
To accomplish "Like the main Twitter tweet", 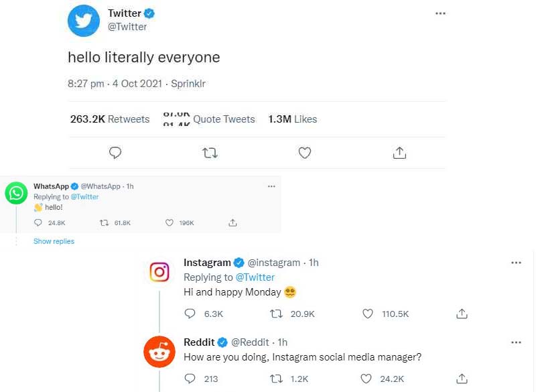I will [305, 153].
